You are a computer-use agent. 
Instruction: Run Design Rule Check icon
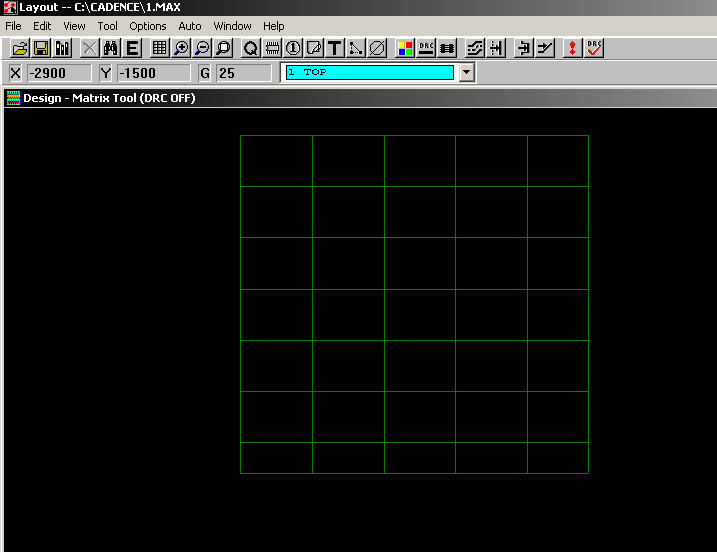pyautogui.click(x=594, y=48)
